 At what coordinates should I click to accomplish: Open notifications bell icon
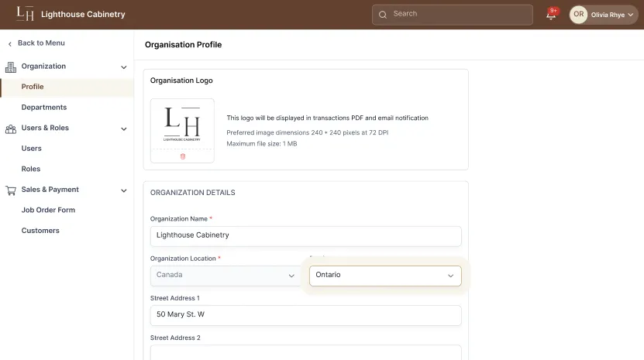(551, 15)
